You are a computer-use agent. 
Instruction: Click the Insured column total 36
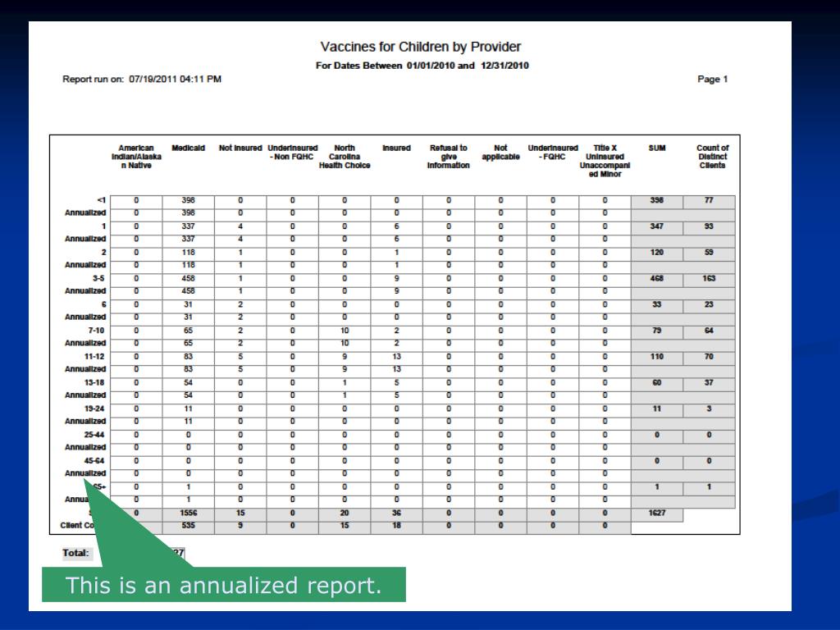(x=396, y=513)
